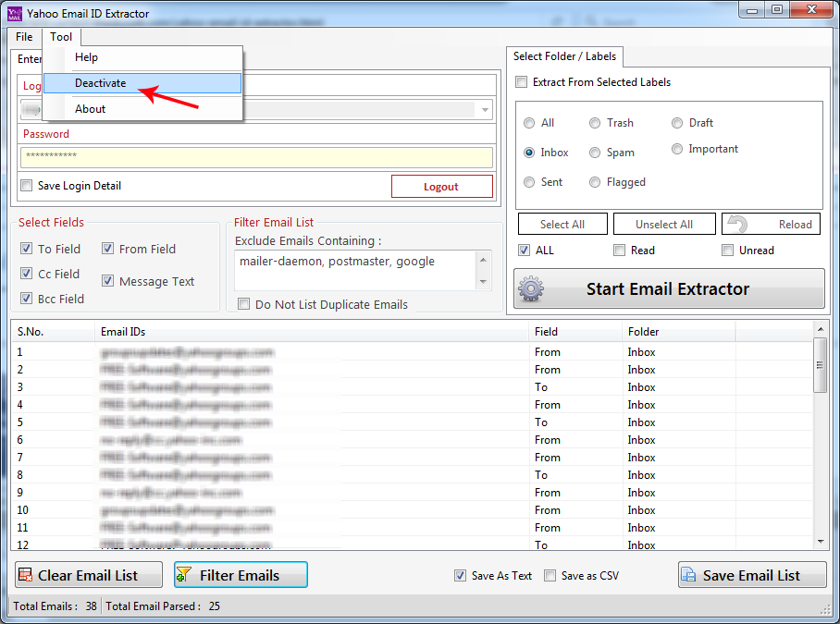Click the Filter Emails funnel icon
The image size is (840, 624).
[184, 575]
